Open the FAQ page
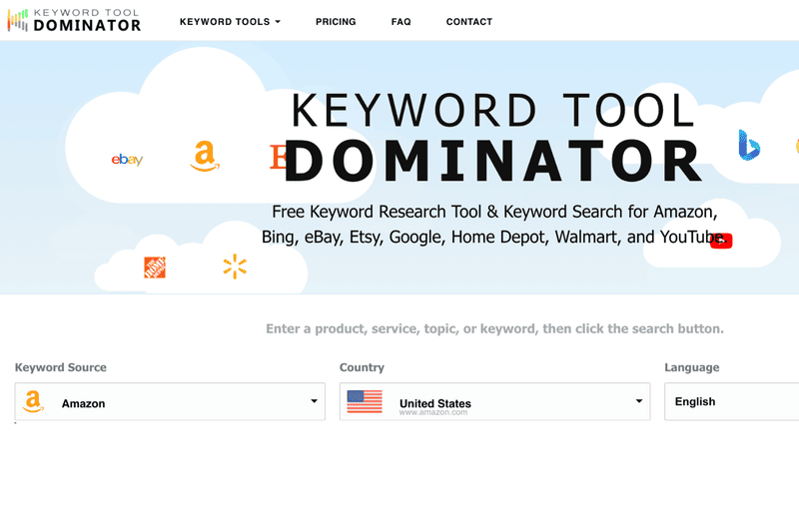This screenshot has height=532, width=799. tap(401, 22)
